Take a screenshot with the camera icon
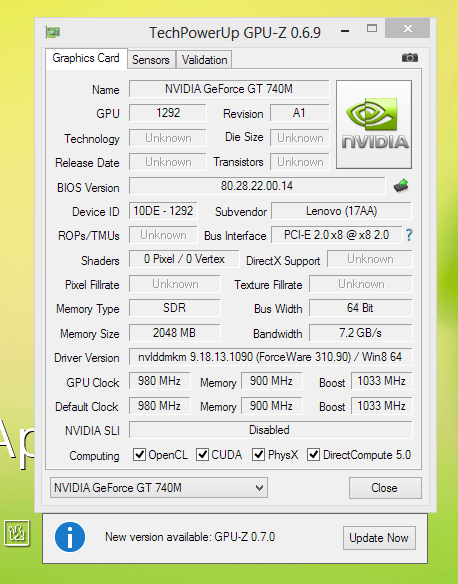The width and height of the screenshot is (458, 584). [410, 58]
